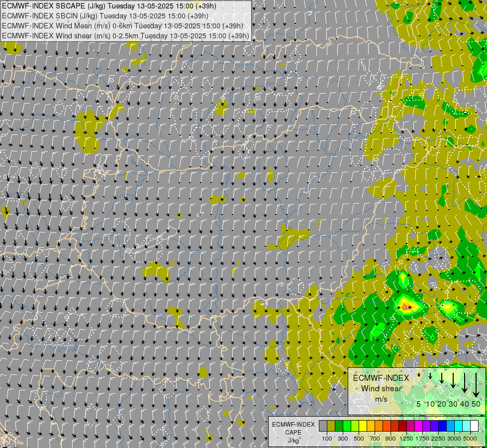The height and width of the screenshot is (448, 487).
Task: Click the 5 m/s wind shear legend arrow
Action: [419, 375]
